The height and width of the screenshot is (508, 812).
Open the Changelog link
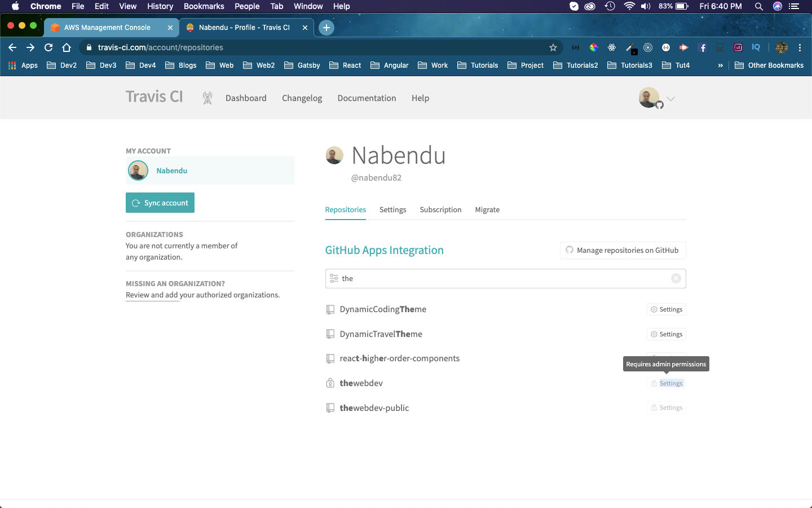click(x=302, y=98)
